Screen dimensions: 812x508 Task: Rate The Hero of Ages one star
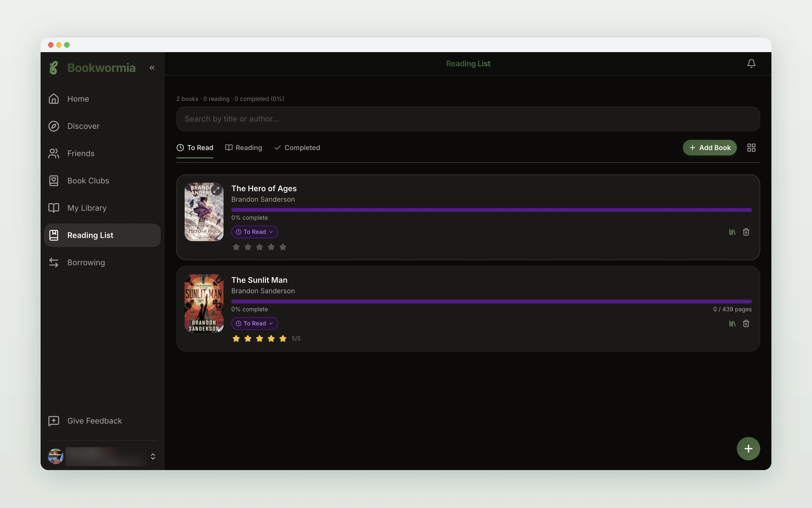tap(236, 247)
